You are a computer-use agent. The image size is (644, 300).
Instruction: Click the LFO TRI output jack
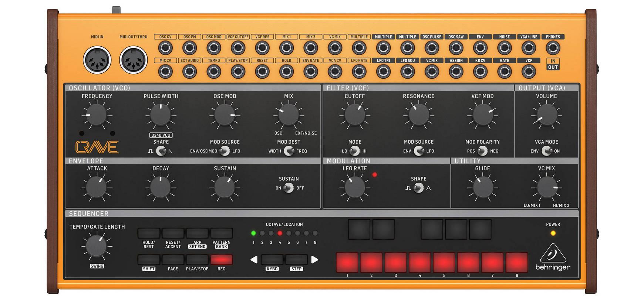(x=383, y=71)
